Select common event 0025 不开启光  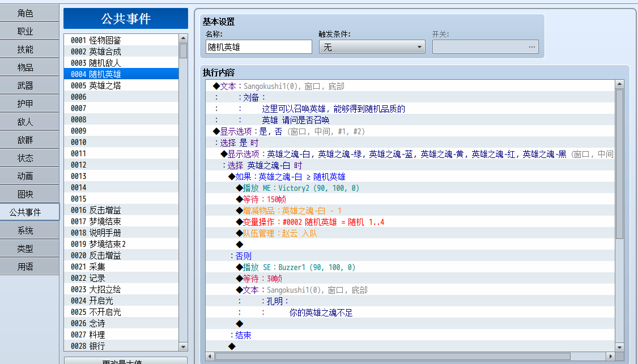pos(121,312)
